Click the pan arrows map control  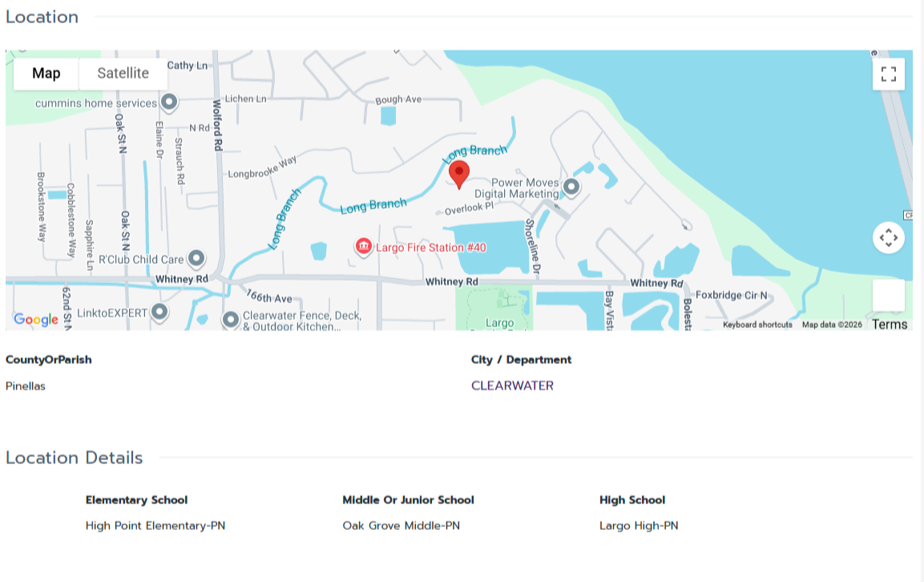coord(888,237)
